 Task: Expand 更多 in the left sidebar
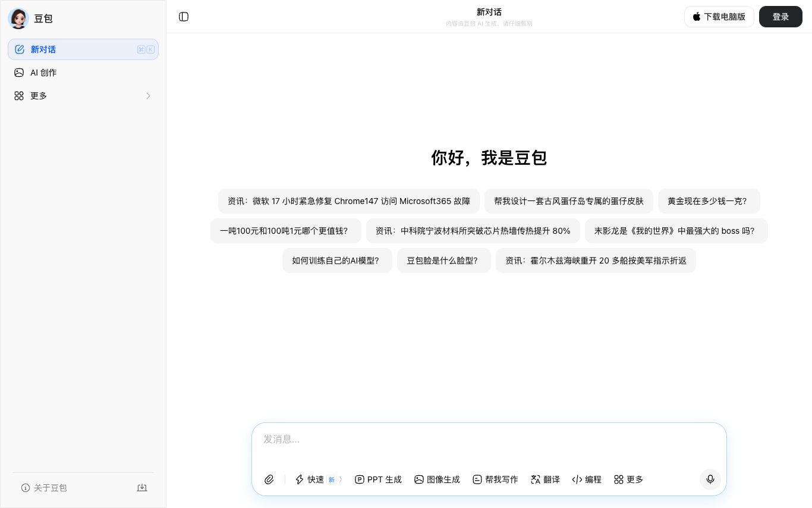point(83,96)
